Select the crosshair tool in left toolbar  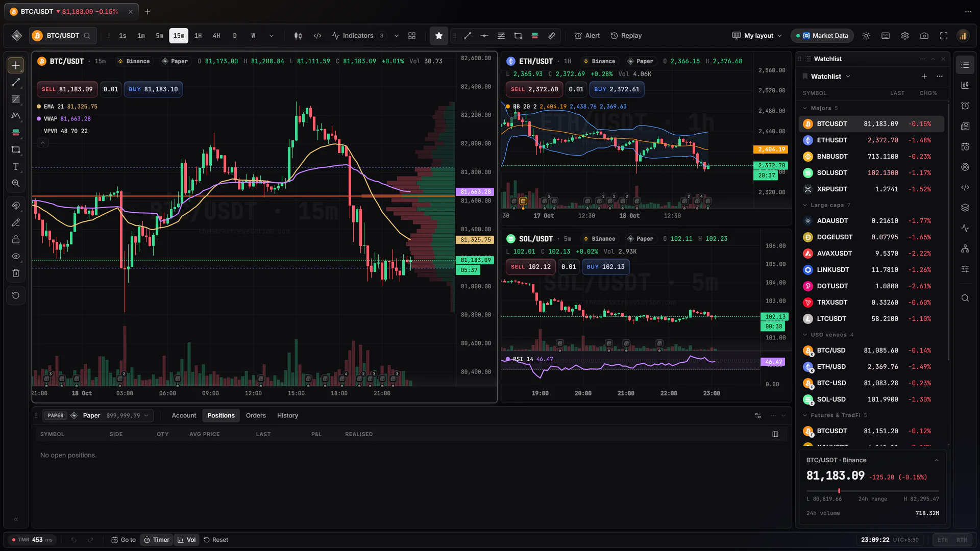[x=16, y=65]
